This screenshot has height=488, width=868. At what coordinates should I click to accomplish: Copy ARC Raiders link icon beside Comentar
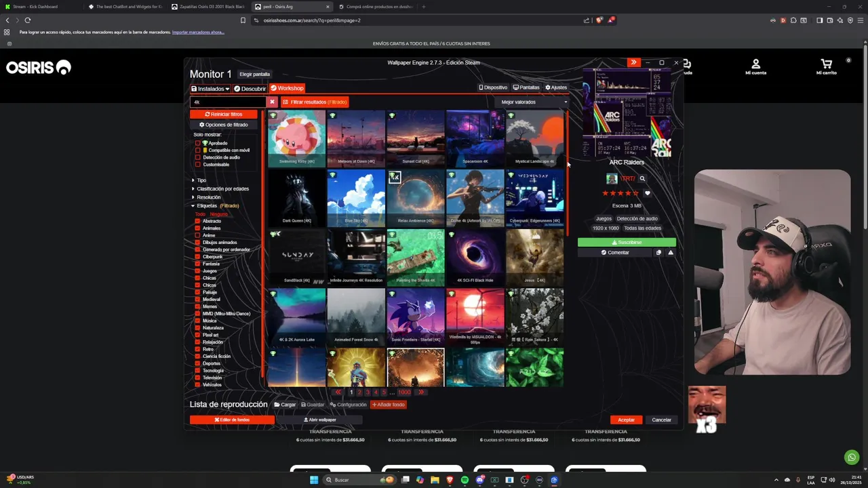tap(658, 252)
